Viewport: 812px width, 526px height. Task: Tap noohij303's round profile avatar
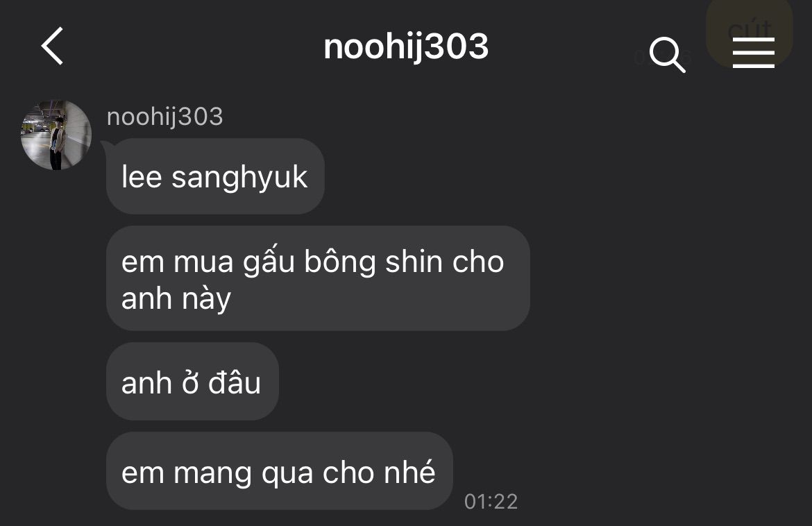pyautogui.click(x=56, y=135)
